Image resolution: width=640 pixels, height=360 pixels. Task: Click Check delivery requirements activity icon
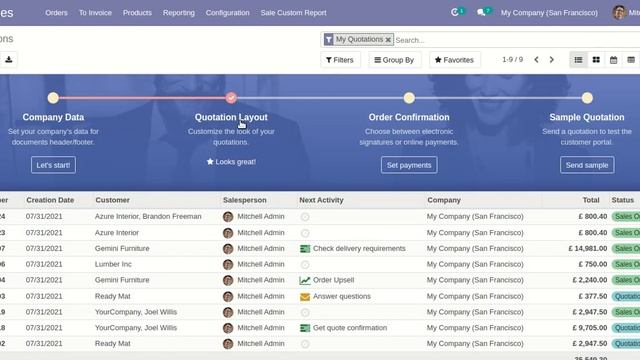click(x=305, y=249)
